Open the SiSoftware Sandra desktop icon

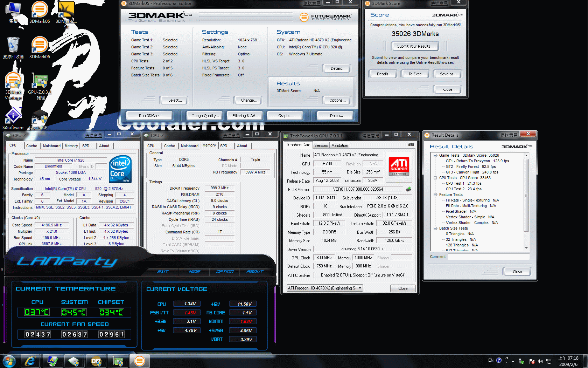(x=13, y=118)
